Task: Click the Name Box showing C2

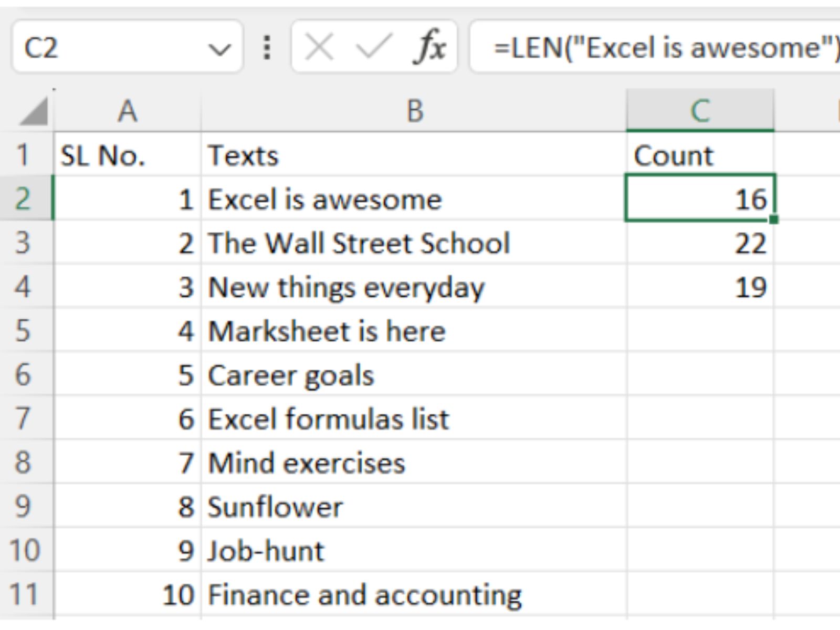Action: pyautogui.click(x=105, y=48)
